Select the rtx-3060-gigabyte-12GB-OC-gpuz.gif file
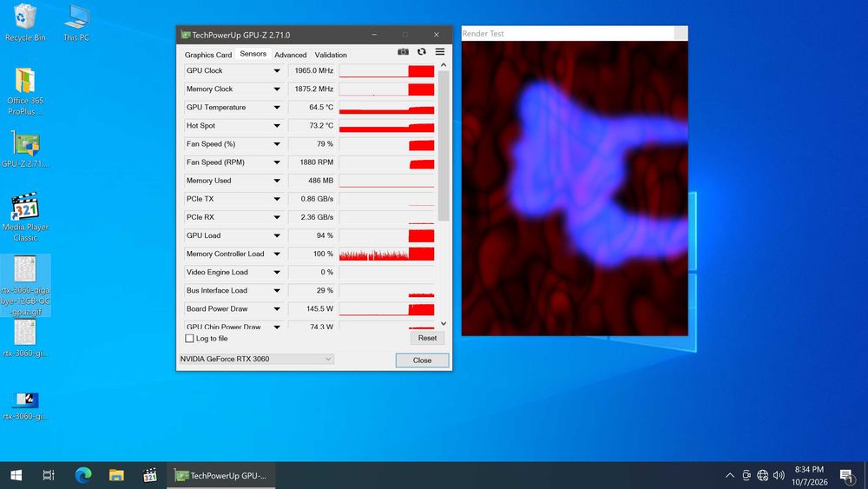868x489 pixels. [25, 285]
